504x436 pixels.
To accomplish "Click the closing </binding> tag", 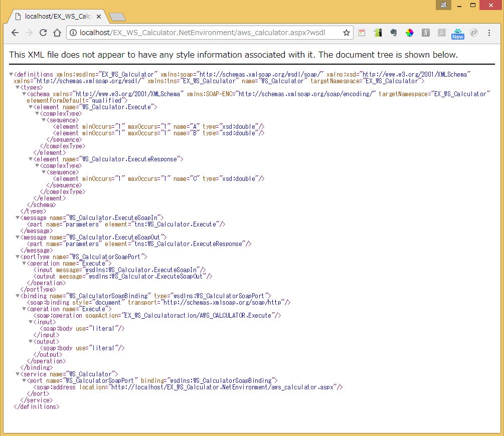I will coord(36,367).
